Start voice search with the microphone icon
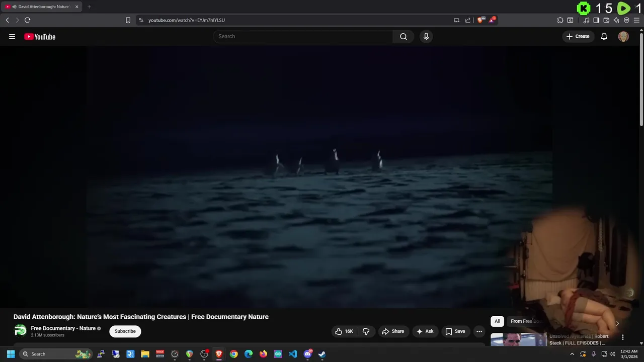Viewport: 644px width, 362px height. pos(426,36)
